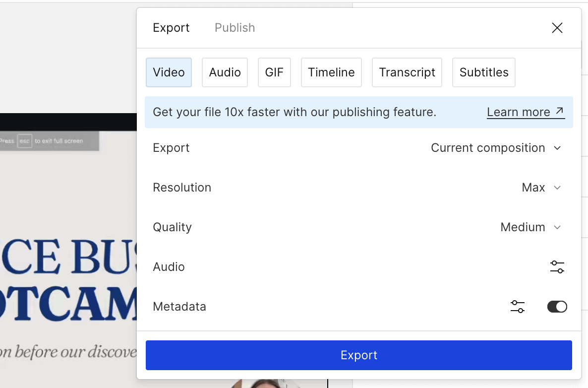Click the blue Export button
Screen dimensions: 588x388
358,355
